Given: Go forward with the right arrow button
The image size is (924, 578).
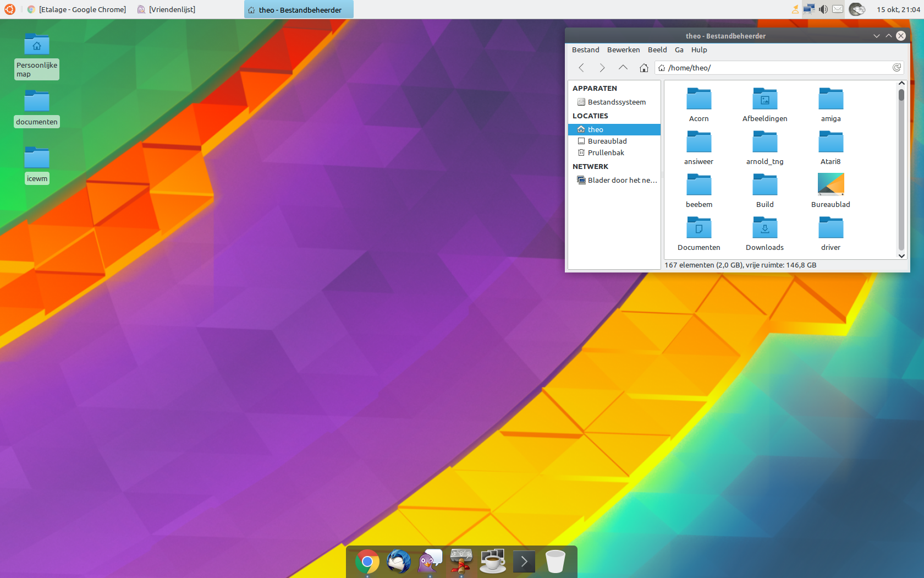Looking at the screenshot, I should pyautogui.click(x=602, y=68).
